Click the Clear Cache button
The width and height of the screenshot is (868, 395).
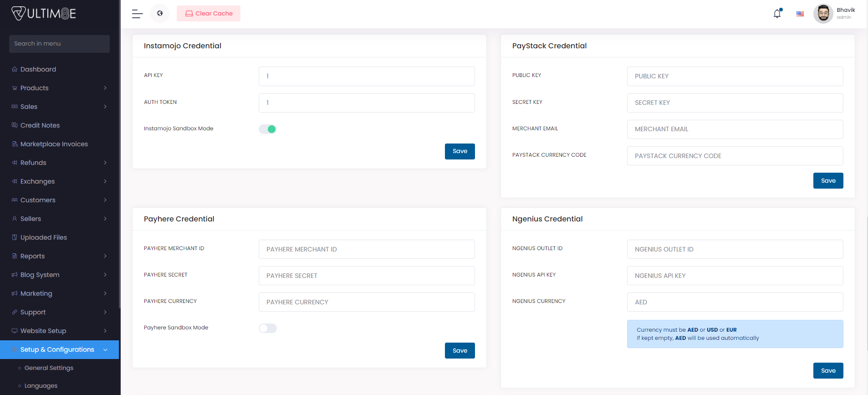[x=209, y=14]
